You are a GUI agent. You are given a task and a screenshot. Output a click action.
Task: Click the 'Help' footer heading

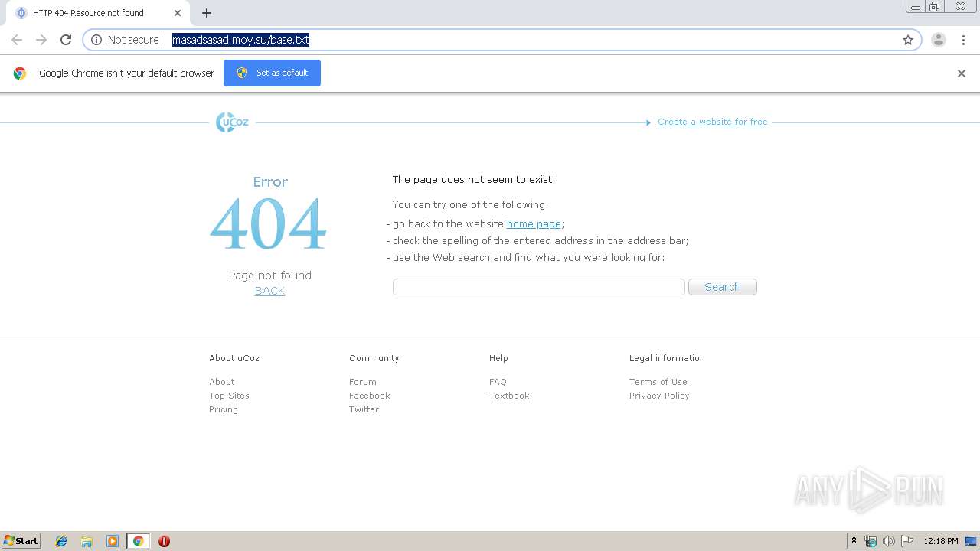point(498,358)
